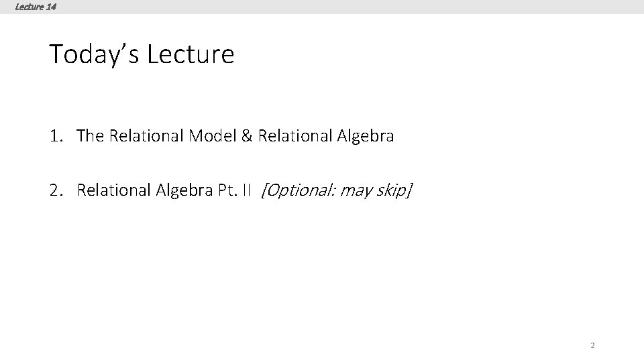Click the list number "1." marker
Screen dimensions: 644x362
tap(56, 136)
